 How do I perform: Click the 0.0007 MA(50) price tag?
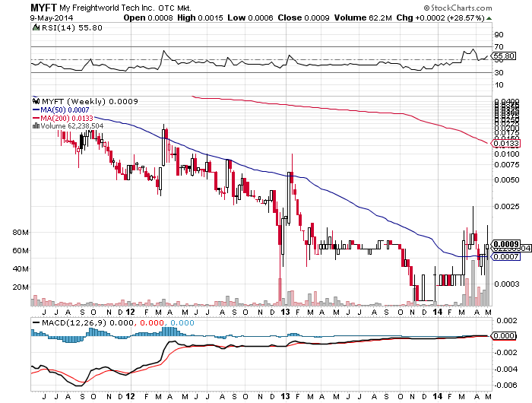coord(505,256)
